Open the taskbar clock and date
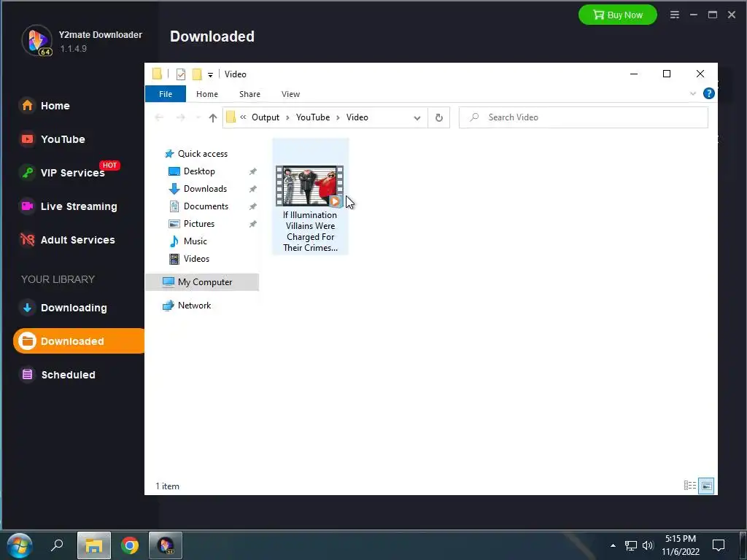Image resolution: width=747 pixels, height=560 pixels. tap(681, 545)
